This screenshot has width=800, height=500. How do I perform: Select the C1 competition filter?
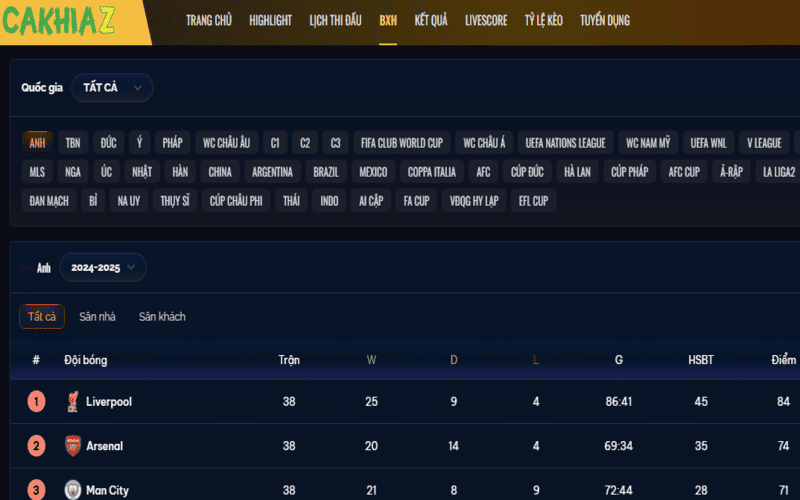coord(275,143)
